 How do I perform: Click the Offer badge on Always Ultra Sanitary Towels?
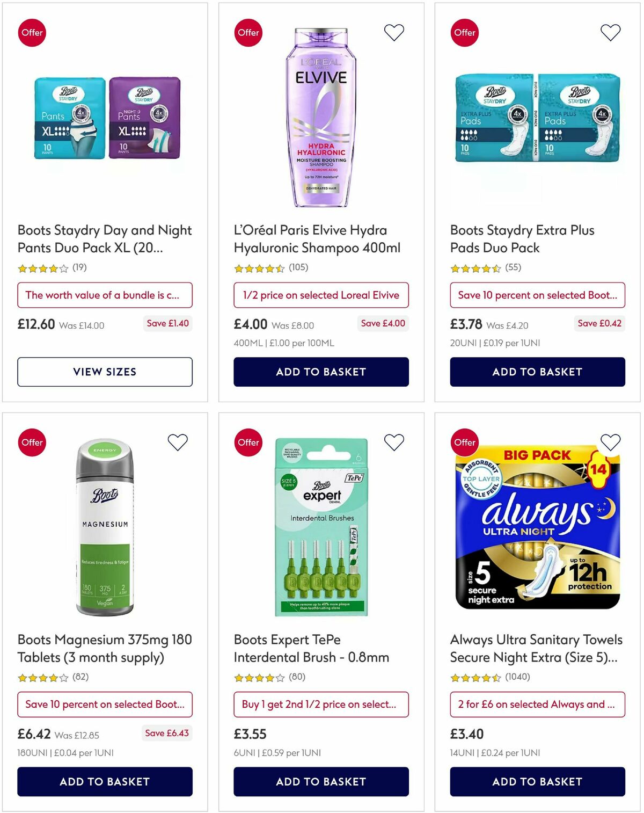(x=465, y=442)
